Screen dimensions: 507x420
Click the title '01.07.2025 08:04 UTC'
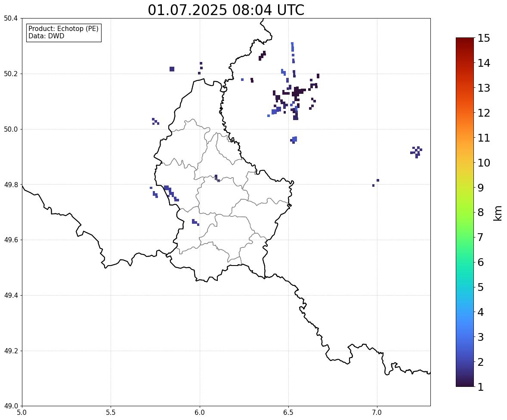(226, 10)
